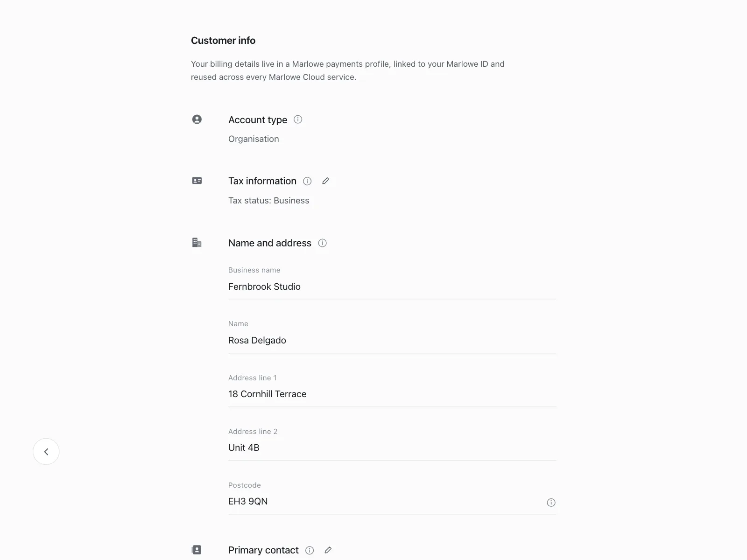This screenshot has height=560, width=747.
Task: Click the Primary contact book icon
Action: [x=197, y=550]
